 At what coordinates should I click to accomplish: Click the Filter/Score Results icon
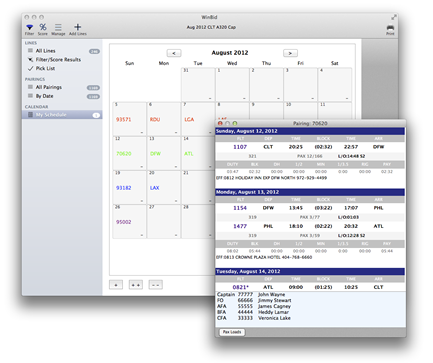coord(30,59)
